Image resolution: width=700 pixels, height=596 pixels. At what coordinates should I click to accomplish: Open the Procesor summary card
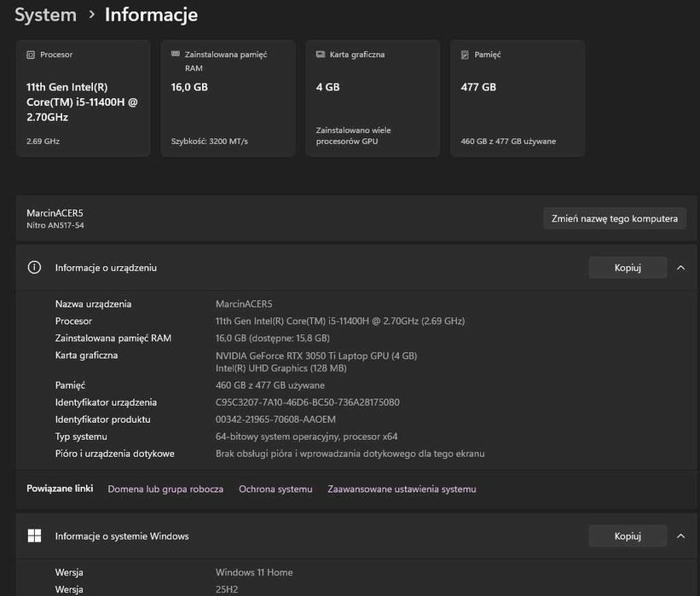84,98
